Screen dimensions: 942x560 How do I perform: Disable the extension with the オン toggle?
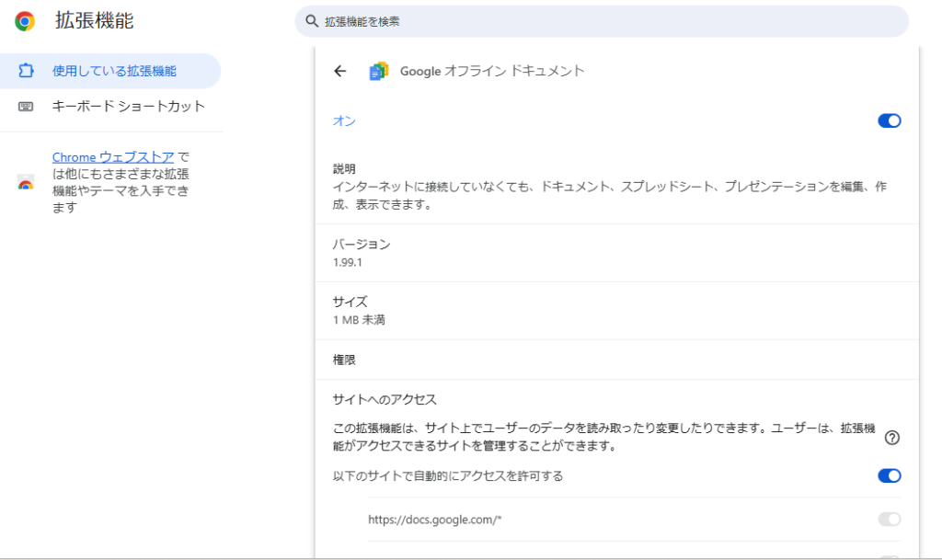tap(889, 120)
